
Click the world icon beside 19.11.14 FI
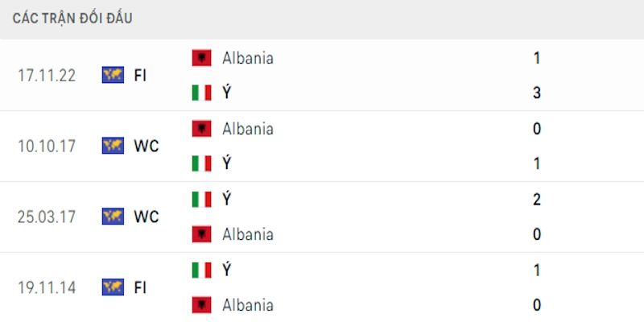point(113,287)
